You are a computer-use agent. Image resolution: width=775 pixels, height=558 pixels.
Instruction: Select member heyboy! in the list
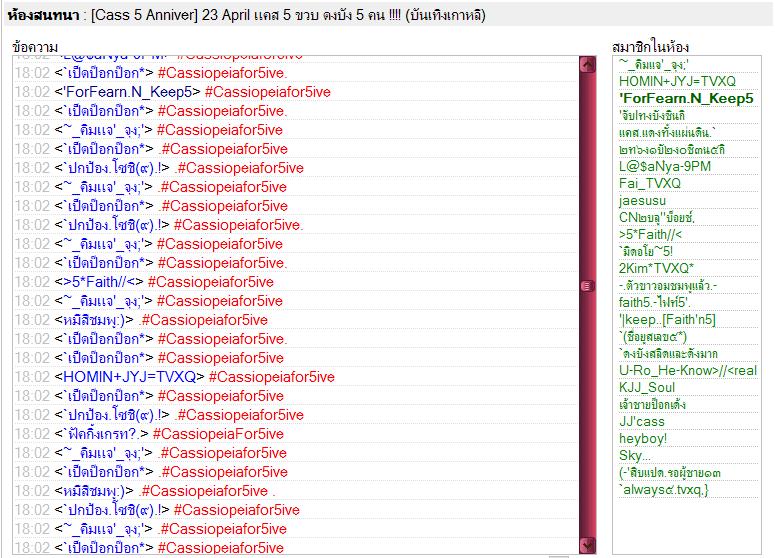click(643, 439)
